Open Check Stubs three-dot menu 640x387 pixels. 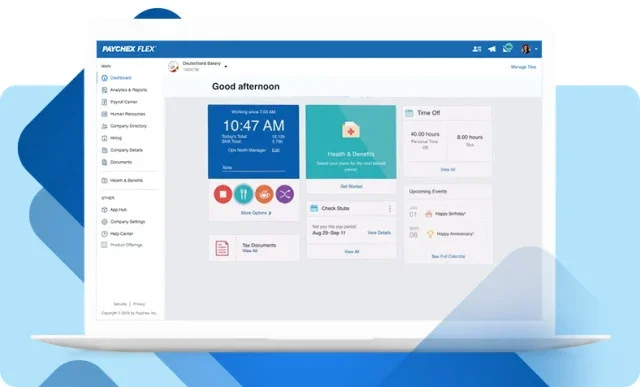tap(390, 209)
